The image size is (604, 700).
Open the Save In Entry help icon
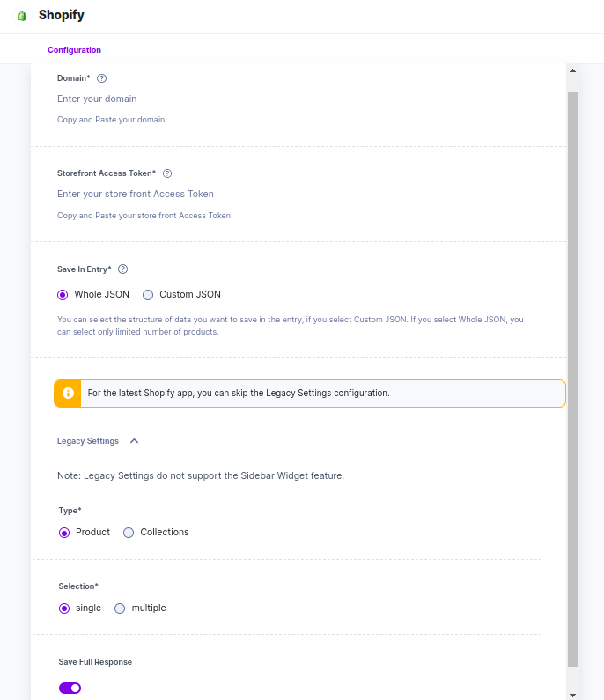click(122, 269)
